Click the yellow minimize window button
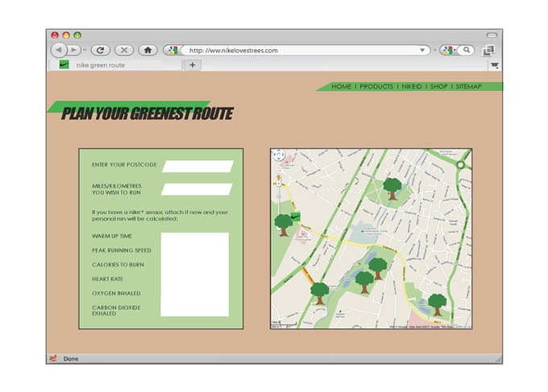Image resolution: width=548 pixels, height=392 pixels. [x=66, y=35]
